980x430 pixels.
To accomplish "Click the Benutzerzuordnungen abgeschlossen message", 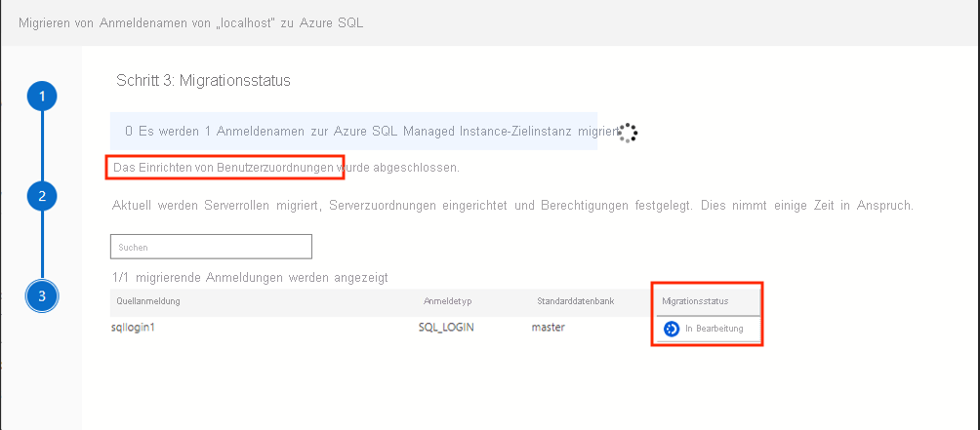I will [x=286, y=168].
